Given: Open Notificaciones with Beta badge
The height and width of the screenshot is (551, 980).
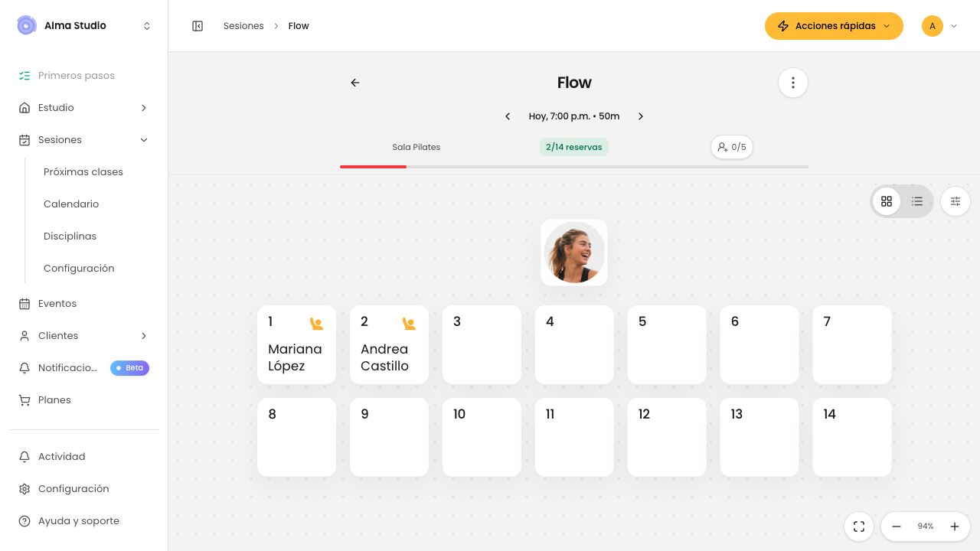Looking at the screenshot, I should click(x=84, y=368).
